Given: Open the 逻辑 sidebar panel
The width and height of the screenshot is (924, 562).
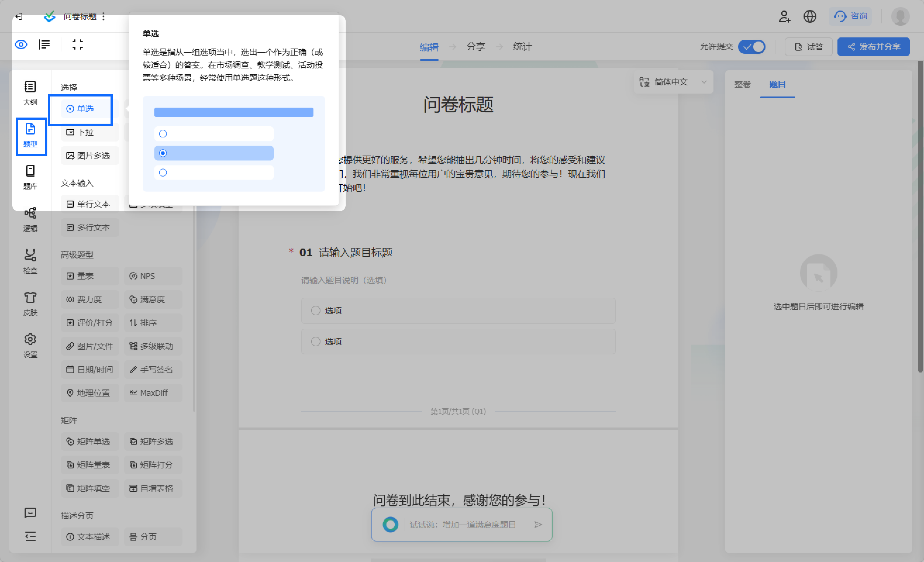Looking at the screenshot, I should tap(30, 220).
